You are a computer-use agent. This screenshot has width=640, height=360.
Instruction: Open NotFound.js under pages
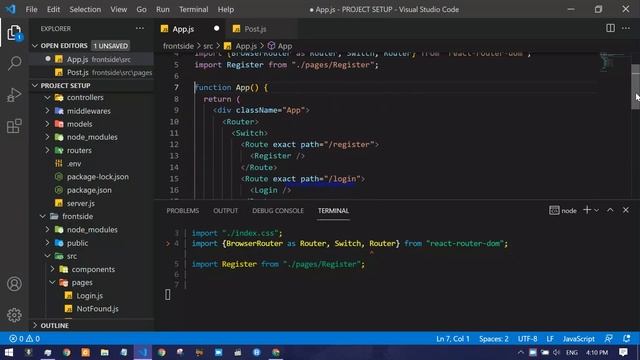(97, 309)
